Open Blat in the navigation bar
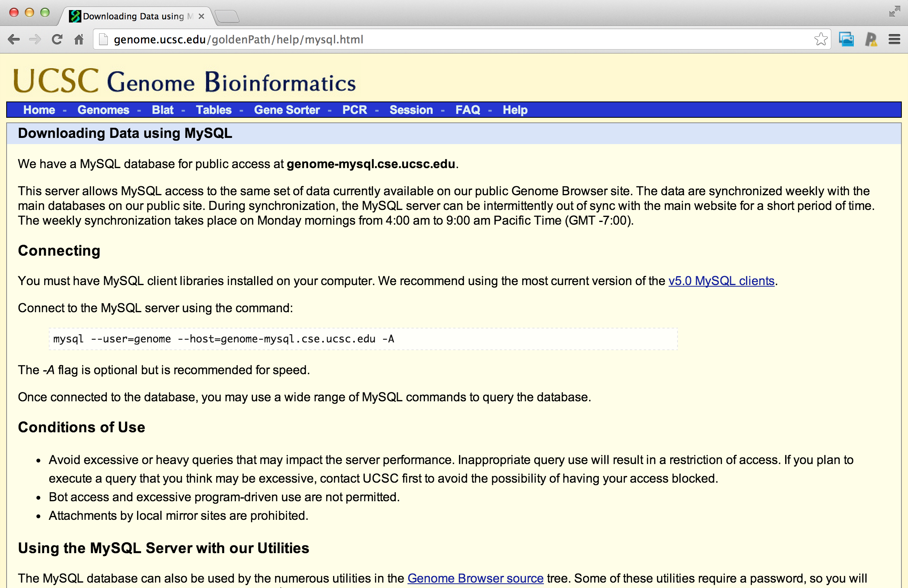 point(163,110)
